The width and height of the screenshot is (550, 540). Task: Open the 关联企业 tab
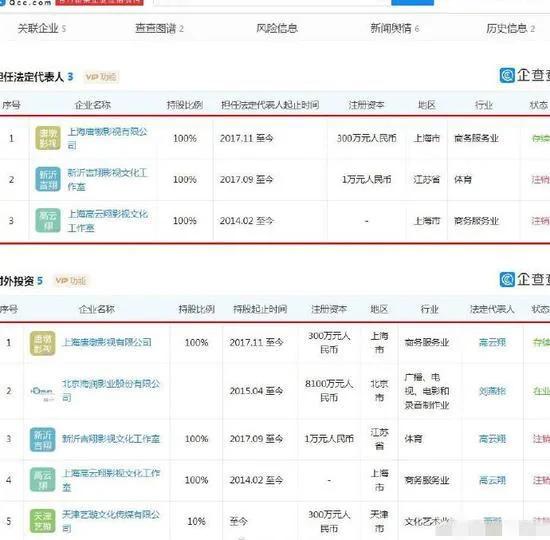pyautogui.click(x=41, y=28)
